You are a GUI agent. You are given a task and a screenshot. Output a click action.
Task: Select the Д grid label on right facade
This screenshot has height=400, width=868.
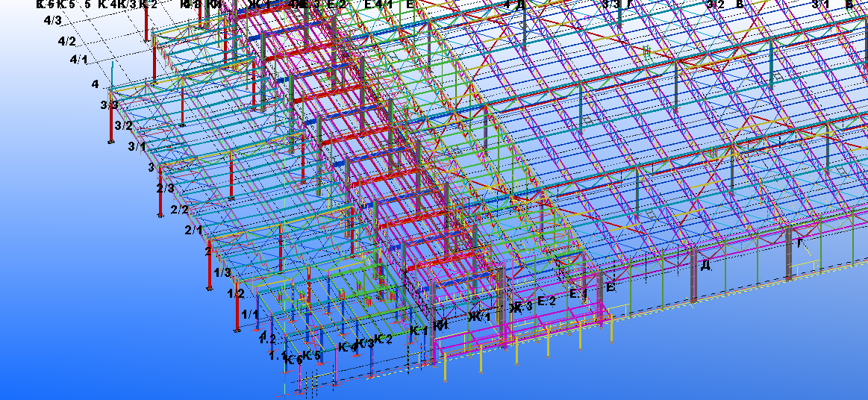703,265
